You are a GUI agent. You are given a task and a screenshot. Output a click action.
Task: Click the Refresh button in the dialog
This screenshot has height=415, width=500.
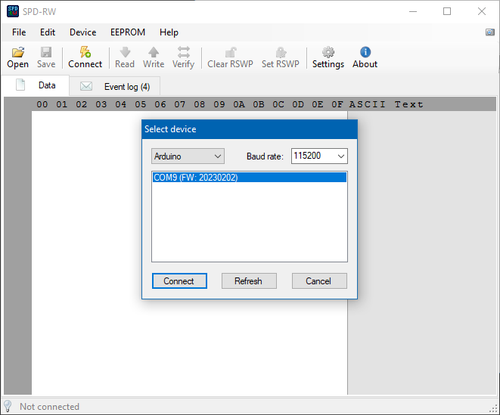click(x=249, y=281)
